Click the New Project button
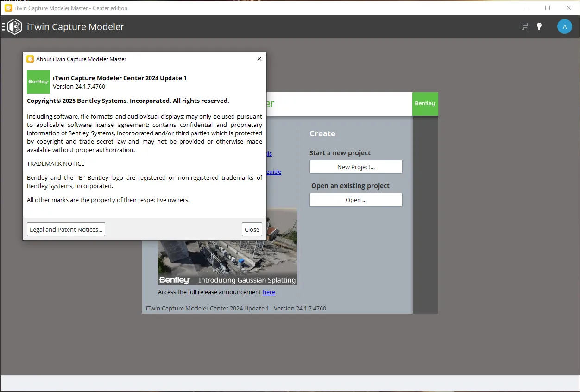The width and height of the screenshot is (580, 392). 356,167
